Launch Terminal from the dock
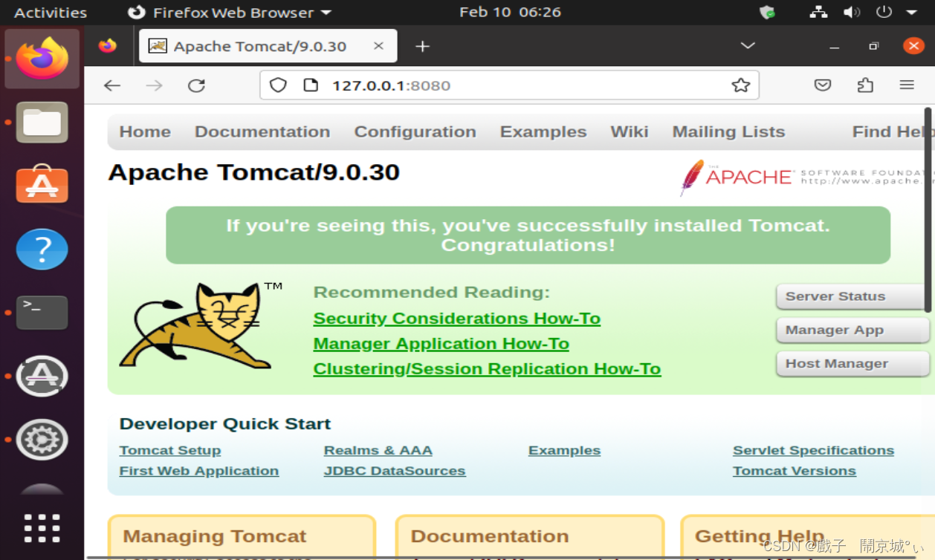The image size is (935, 560). (42, 313)
